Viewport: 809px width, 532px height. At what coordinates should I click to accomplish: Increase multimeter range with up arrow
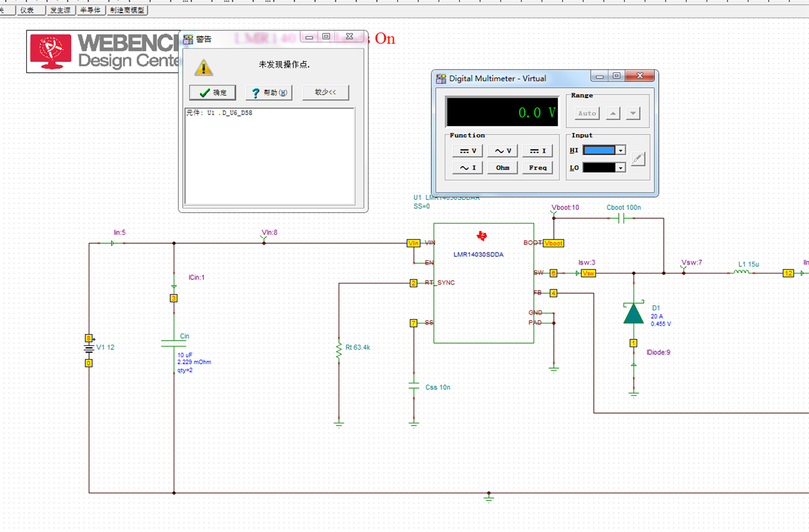pyautogui.click(x=613, y=113)
